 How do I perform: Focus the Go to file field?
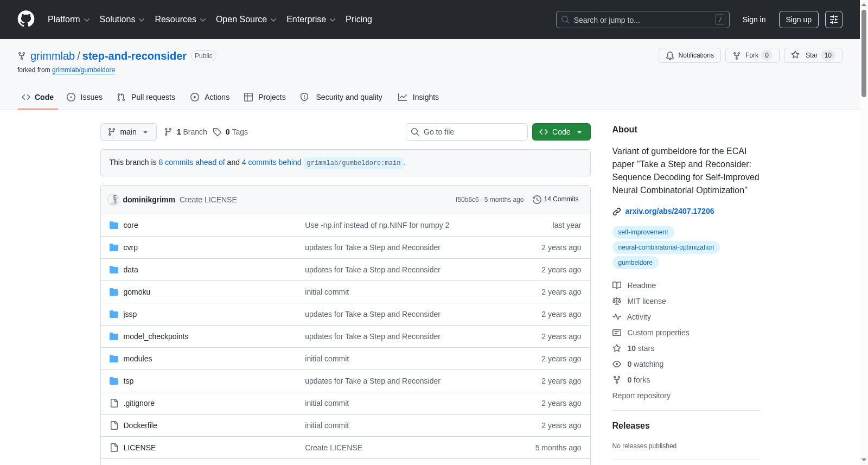(467, 132)
